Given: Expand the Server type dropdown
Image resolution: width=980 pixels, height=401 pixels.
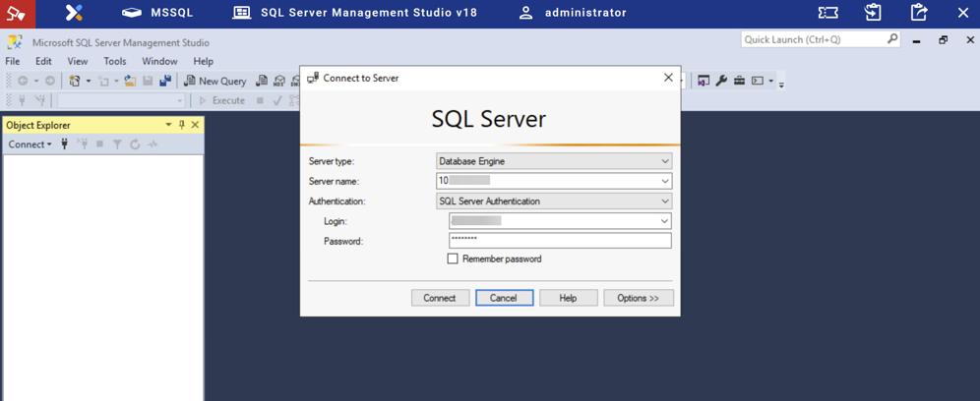Looking at the screenshot, I should click(665, 161).
